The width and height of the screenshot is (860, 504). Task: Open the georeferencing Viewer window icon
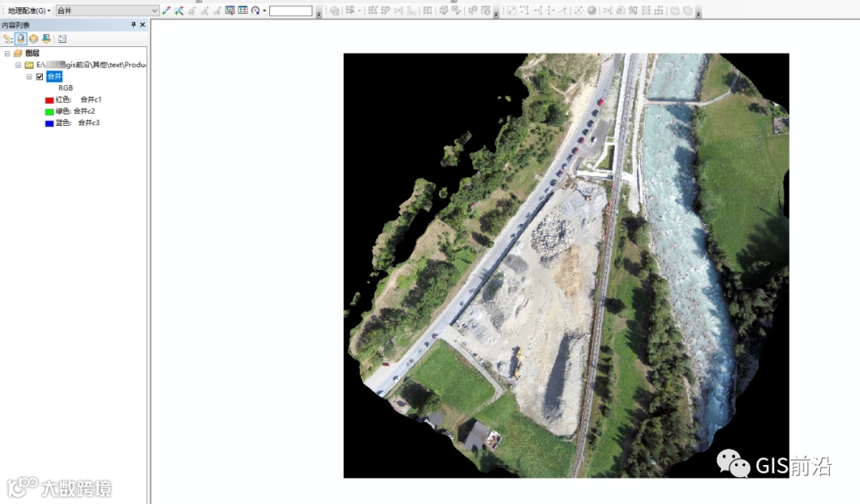230,10
